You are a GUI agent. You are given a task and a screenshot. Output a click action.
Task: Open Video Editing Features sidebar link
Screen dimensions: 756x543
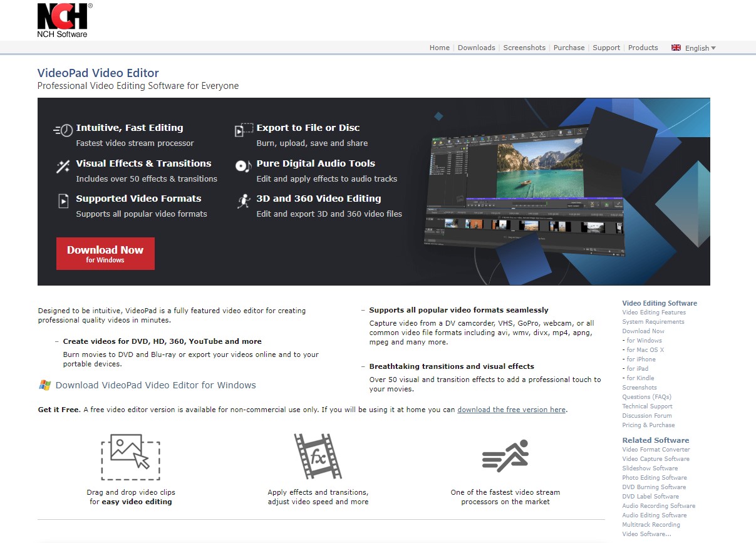point(654,313)
